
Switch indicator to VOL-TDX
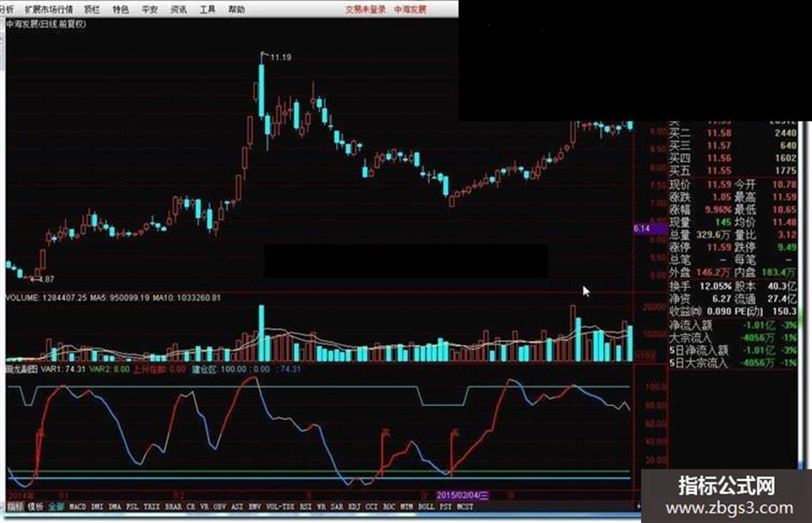coord(280,507)
